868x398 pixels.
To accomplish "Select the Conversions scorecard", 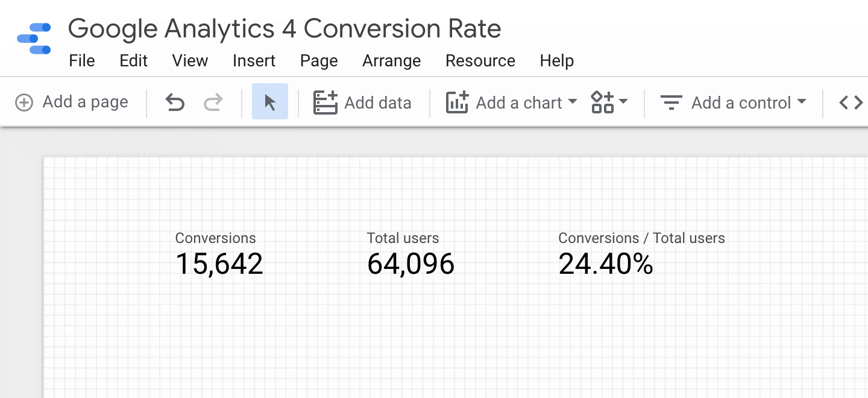I will coord(218,253).
